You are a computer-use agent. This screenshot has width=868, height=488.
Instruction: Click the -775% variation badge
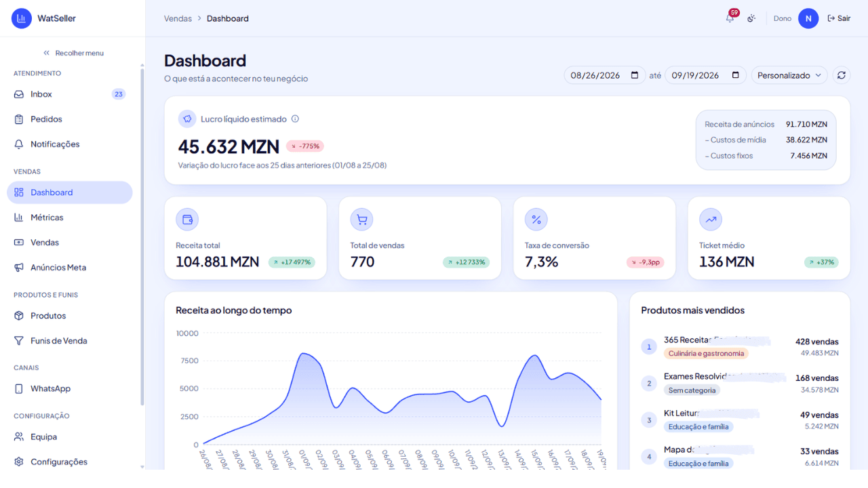(305, 146)
